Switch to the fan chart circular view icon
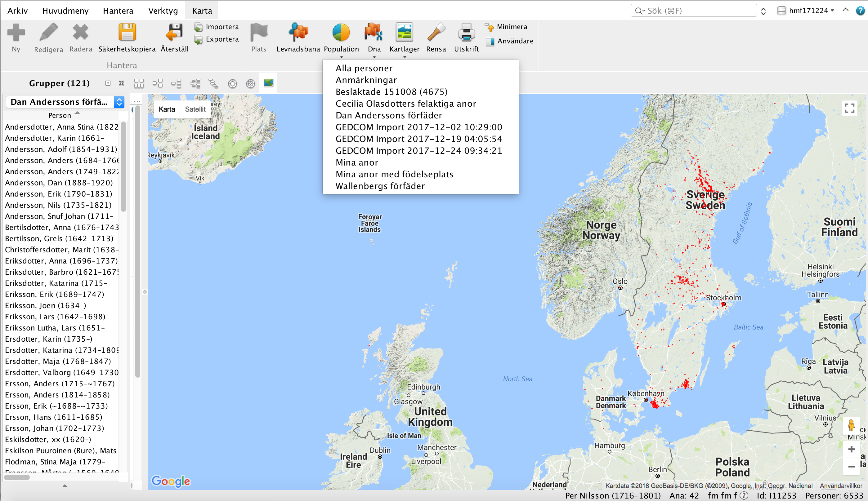This screenshot has width=868, height=501. click(233, 84)
